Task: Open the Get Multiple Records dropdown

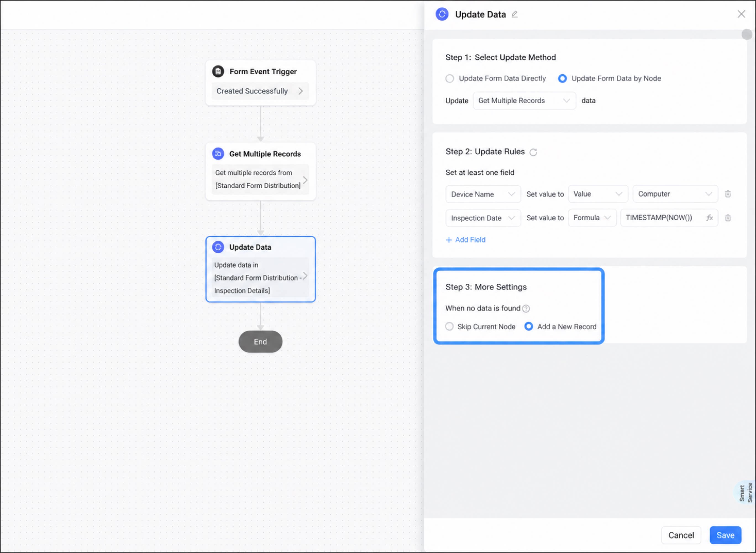Action: [524, 101]
